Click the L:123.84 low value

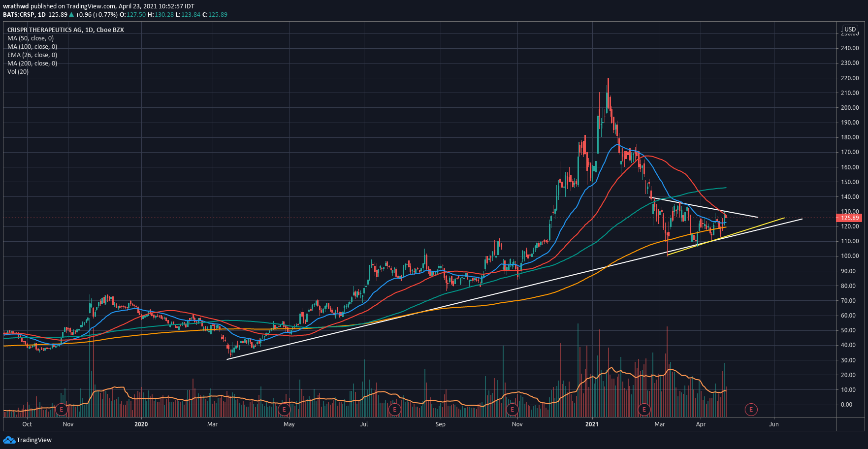tap(188, 15)
